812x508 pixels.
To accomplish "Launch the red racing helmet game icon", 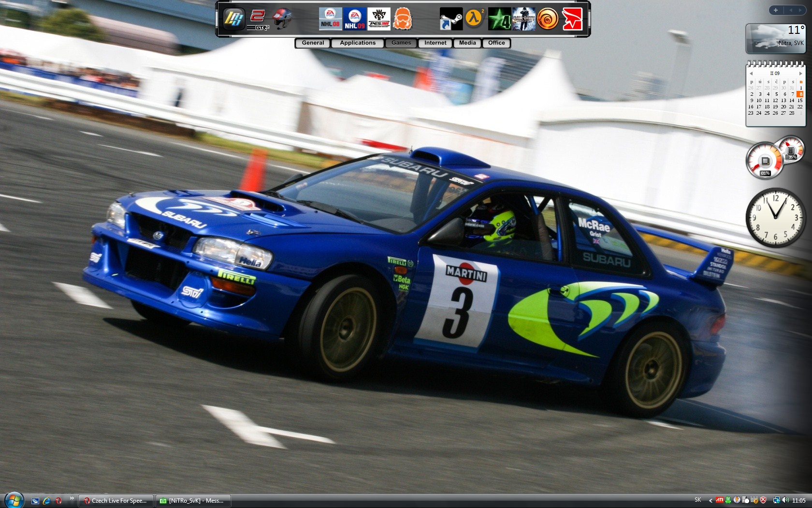I will pos(282,19).
